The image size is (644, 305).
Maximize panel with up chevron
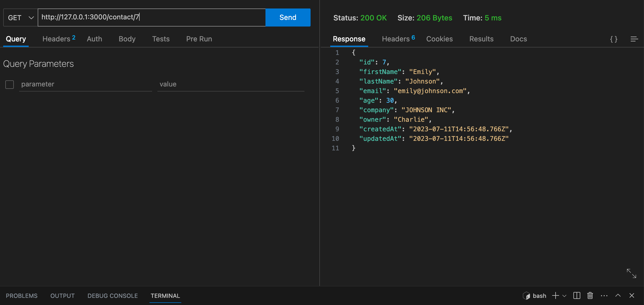click(x=618, y=295)
